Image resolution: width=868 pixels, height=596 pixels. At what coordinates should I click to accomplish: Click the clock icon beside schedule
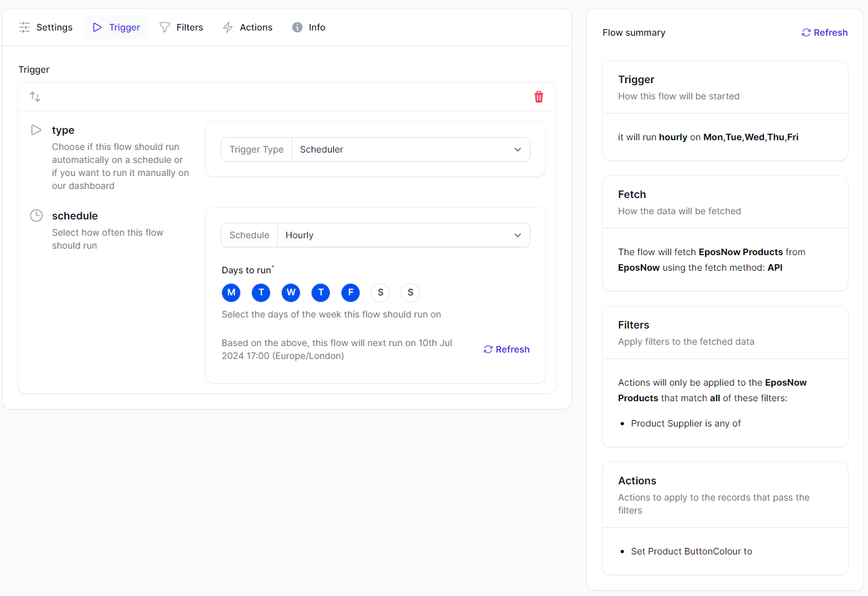coord(36,216)
